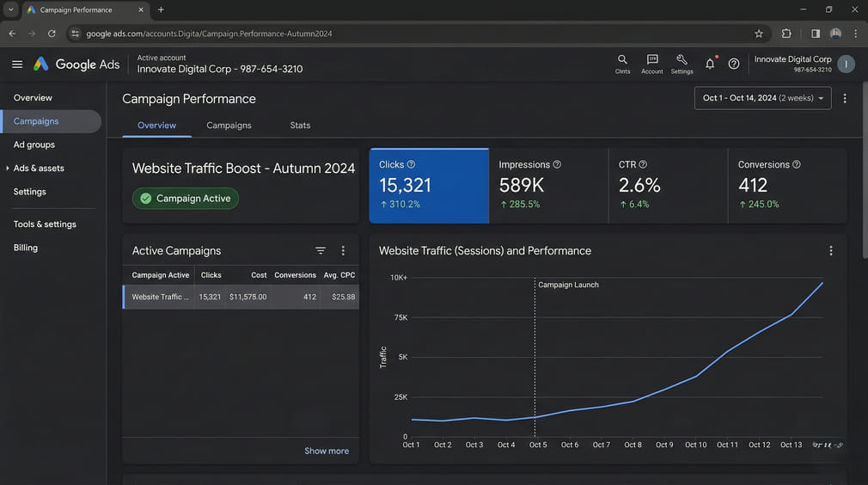
Task: Select the Conversions metric card
Action: pos(786,186)
